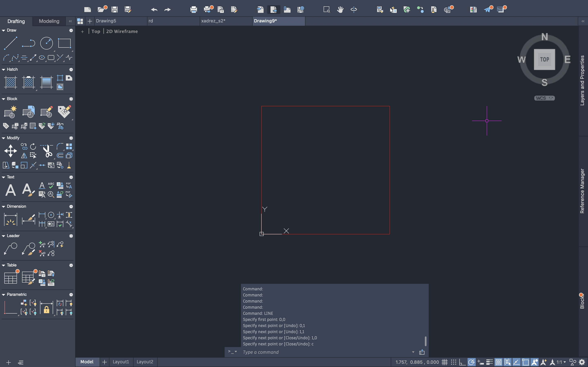This screenshot has height=367, width=588.
Task: Click the Plot printer icon in toolbar
Action: tap(194, 10)
